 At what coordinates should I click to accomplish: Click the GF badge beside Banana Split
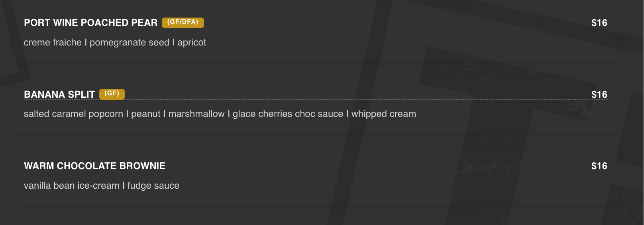[112, 94]
